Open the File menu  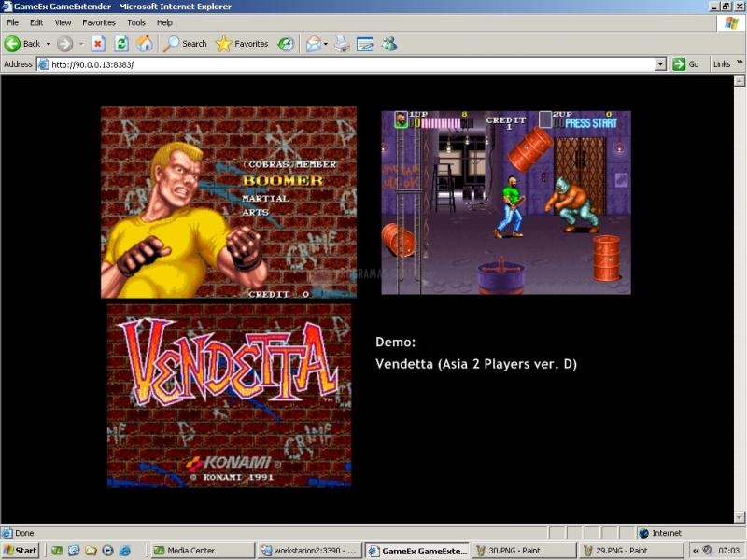tap(12, 22)
